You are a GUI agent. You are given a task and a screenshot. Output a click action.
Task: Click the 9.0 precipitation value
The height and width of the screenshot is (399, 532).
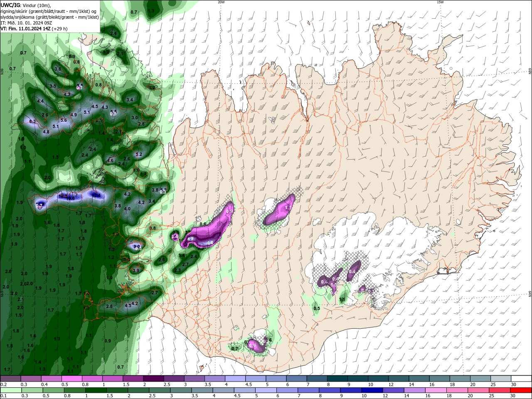136,246
